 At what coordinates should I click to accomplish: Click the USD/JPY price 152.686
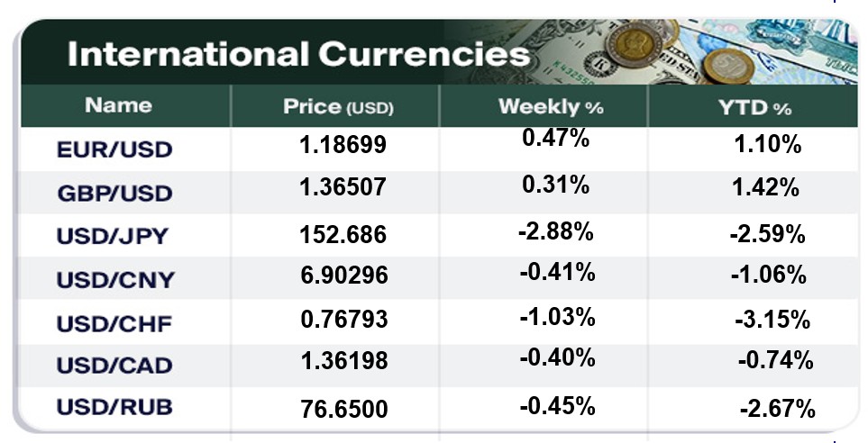[343, 236]
